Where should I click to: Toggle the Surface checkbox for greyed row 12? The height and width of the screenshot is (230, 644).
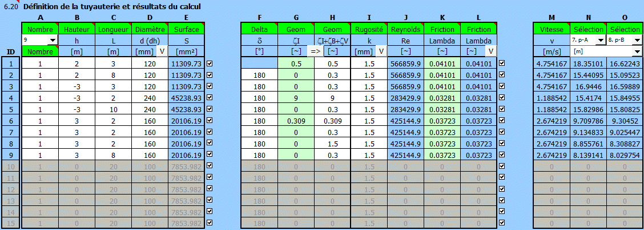pos(210,189)
